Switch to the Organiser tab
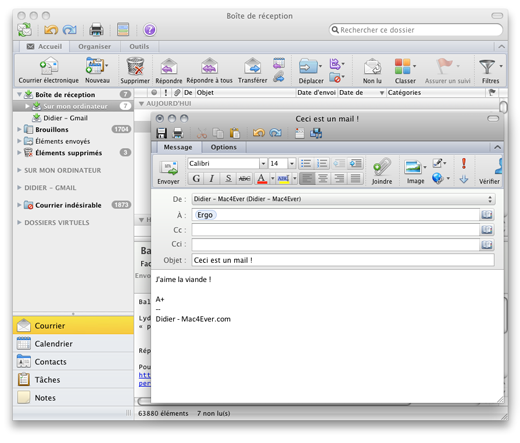This screenshot has height=443, width=520. (x=94, y=47)
